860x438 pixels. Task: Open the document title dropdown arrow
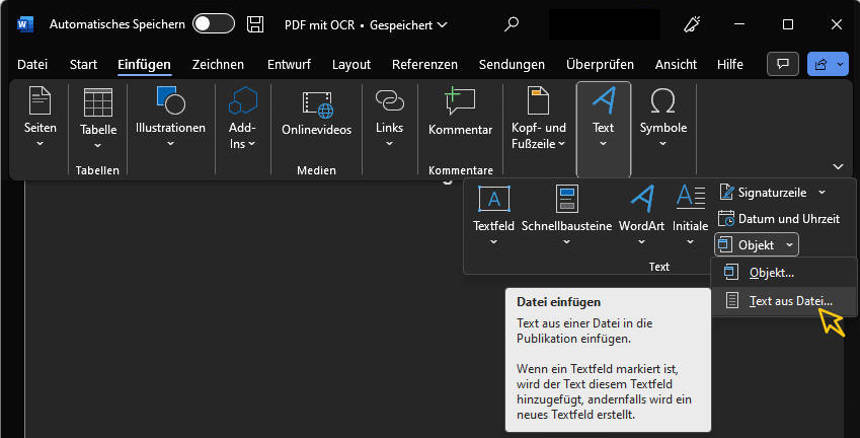point(443,25)
